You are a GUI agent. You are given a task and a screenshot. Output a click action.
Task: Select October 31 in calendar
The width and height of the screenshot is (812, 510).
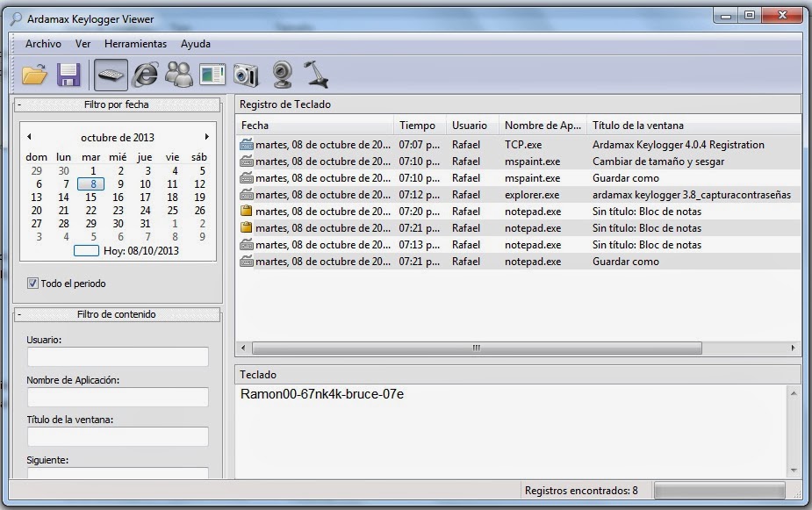point(146,224)
